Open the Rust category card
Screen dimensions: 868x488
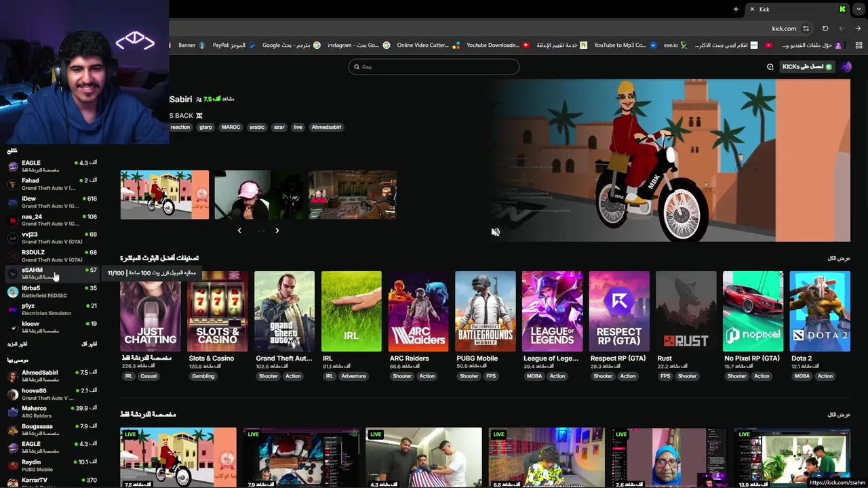click(686, 311)
